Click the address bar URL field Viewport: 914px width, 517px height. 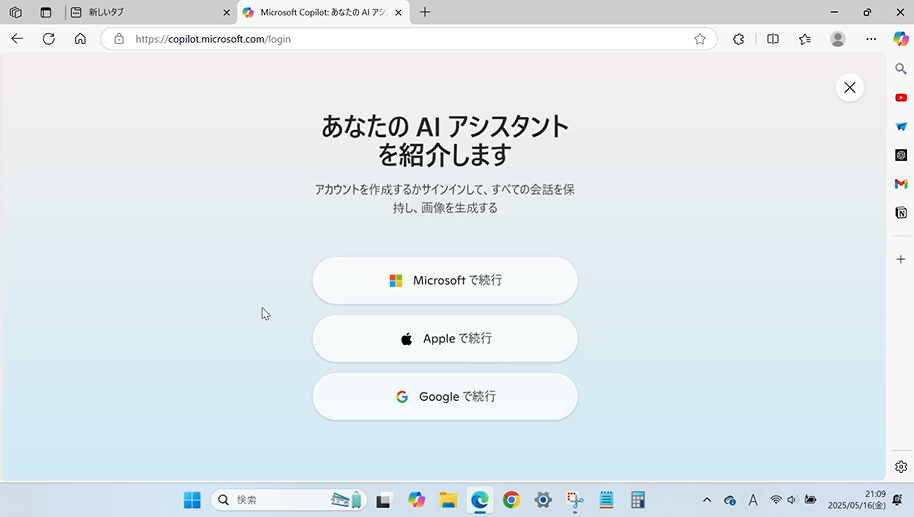click(400, 39)
